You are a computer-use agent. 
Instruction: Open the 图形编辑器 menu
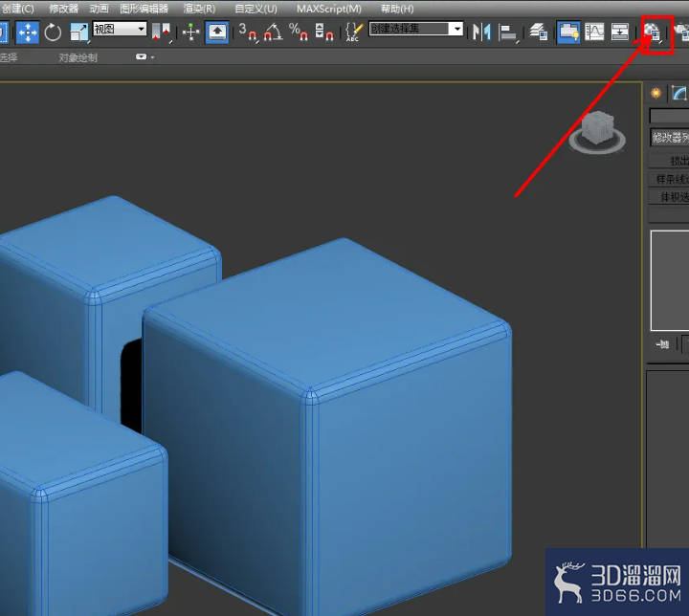144,9
